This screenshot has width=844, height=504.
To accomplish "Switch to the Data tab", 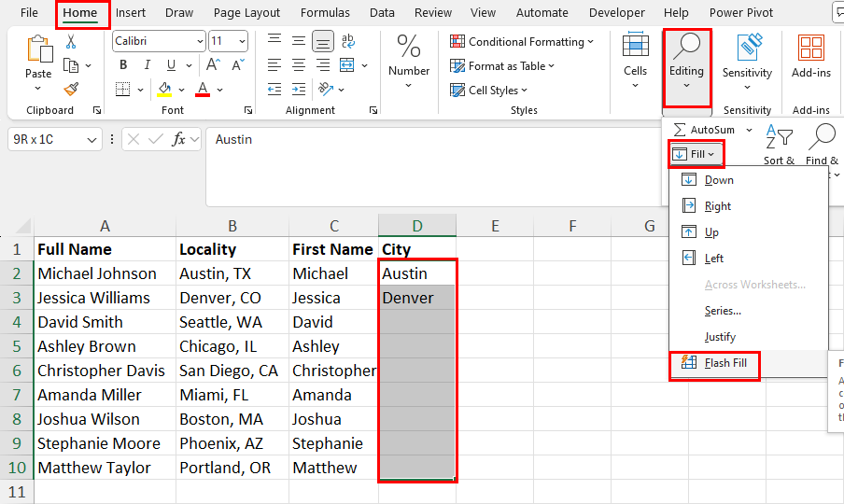I will 382,13.
